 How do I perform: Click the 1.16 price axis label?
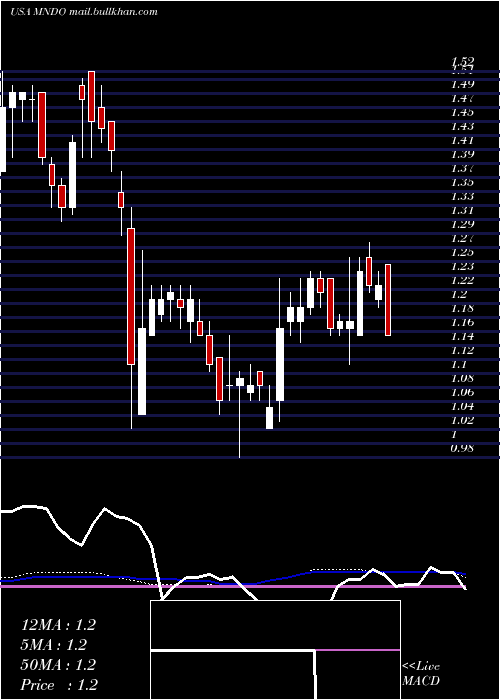[462, 322]
